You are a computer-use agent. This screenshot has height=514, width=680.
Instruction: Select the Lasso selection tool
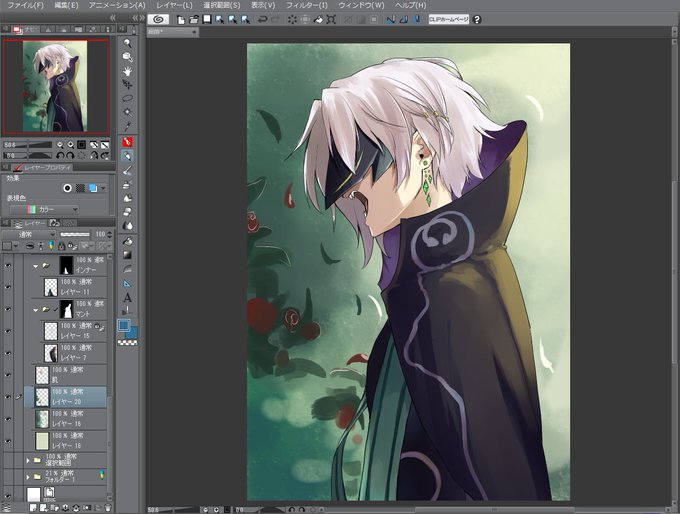(x=127, y=98)
